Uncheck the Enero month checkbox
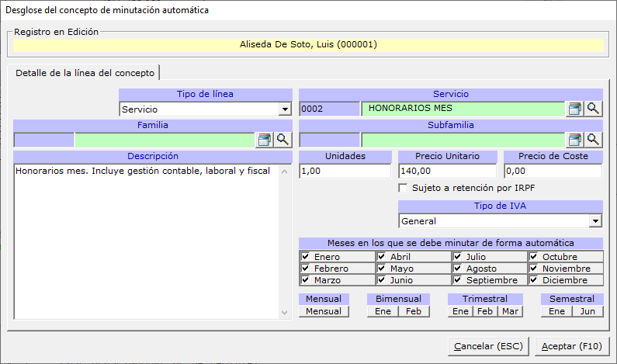This screenshot has width=617, height=364. coord(305,257)
